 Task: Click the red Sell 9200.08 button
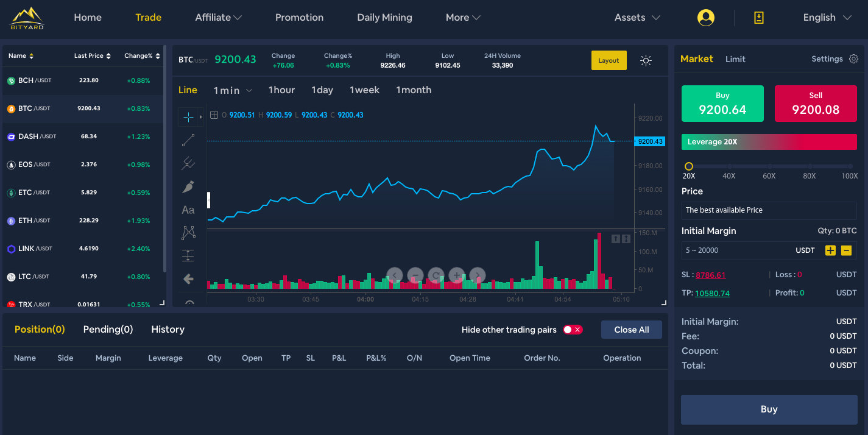pyautogui.click(x=816, y=104)
